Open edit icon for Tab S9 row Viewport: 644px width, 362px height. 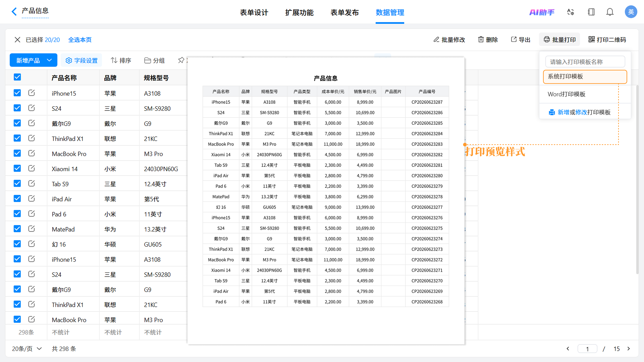32,183
